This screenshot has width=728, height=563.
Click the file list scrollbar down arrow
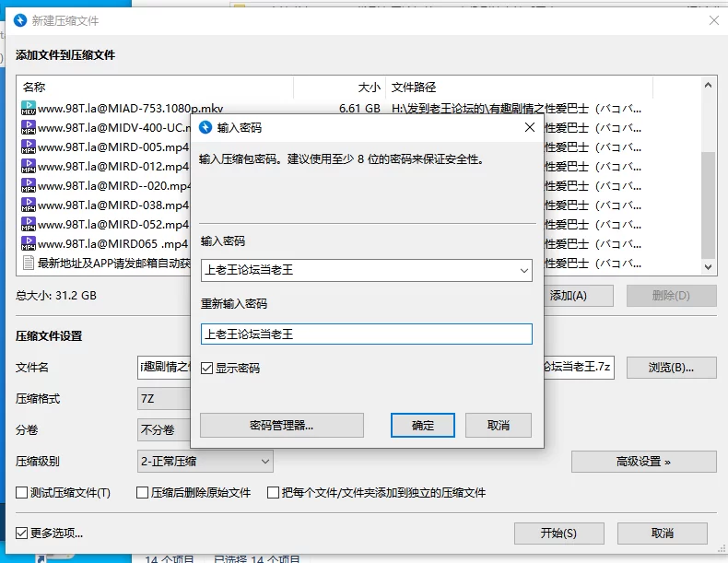click(708, 267)
